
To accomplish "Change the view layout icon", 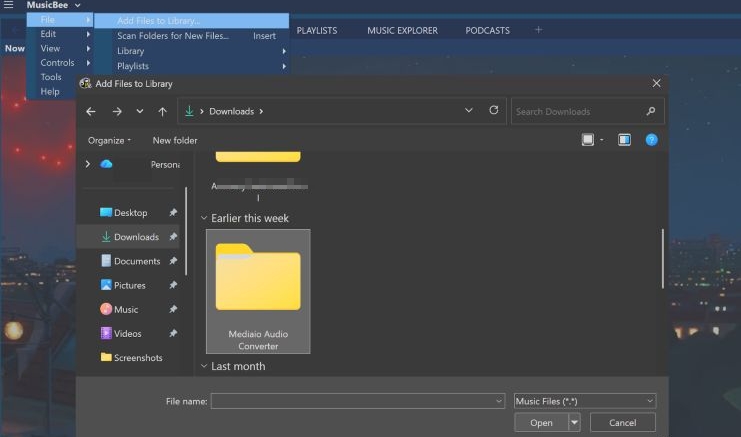I will pyautogui.click(x=587, y=140).
